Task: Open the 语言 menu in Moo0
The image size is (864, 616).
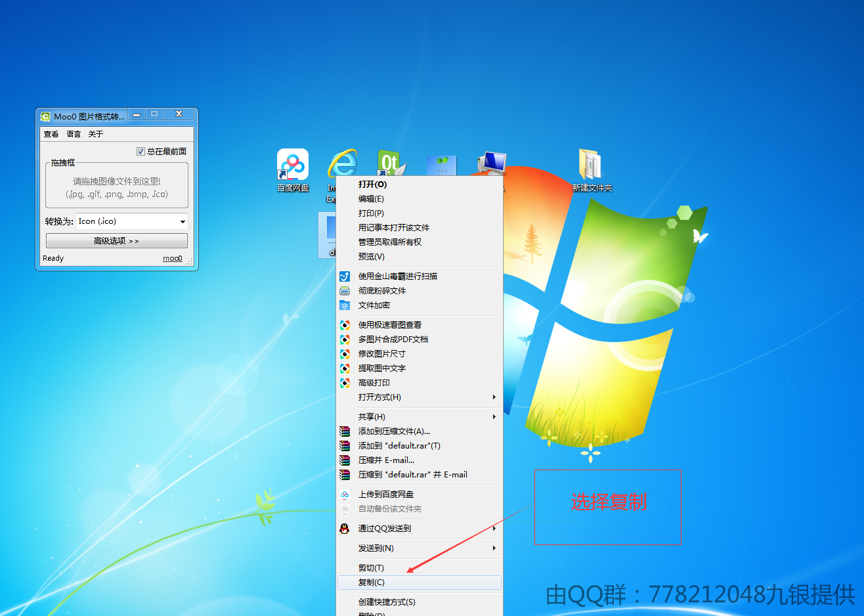Action: point(74,134)
